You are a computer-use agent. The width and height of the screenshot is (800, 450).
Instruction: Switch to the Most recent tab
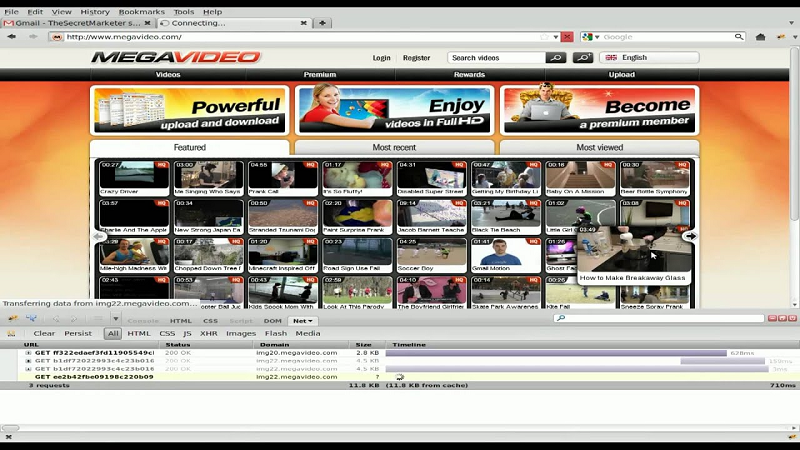[394, 147]
